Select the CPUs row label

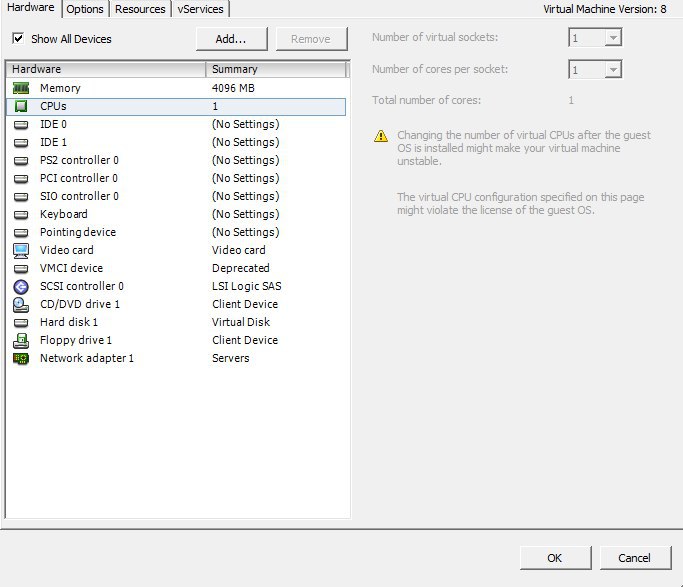(x=53, y=106)
